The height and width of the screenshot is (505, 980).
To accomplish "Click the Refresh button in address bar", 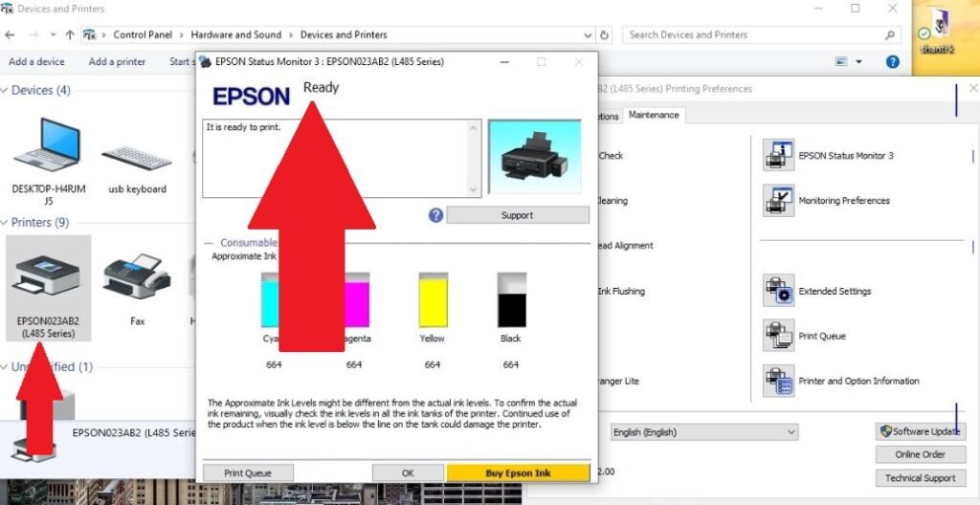I will tap(604, 35).
